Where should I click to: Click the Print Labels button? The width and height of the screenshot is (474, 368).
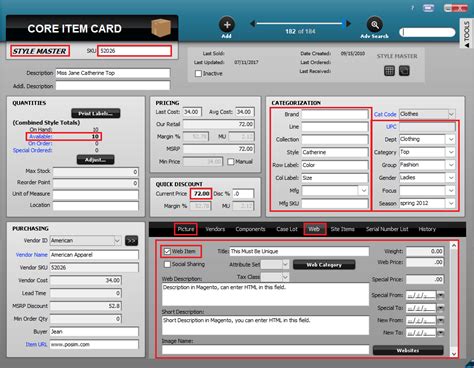coord(96,113)
